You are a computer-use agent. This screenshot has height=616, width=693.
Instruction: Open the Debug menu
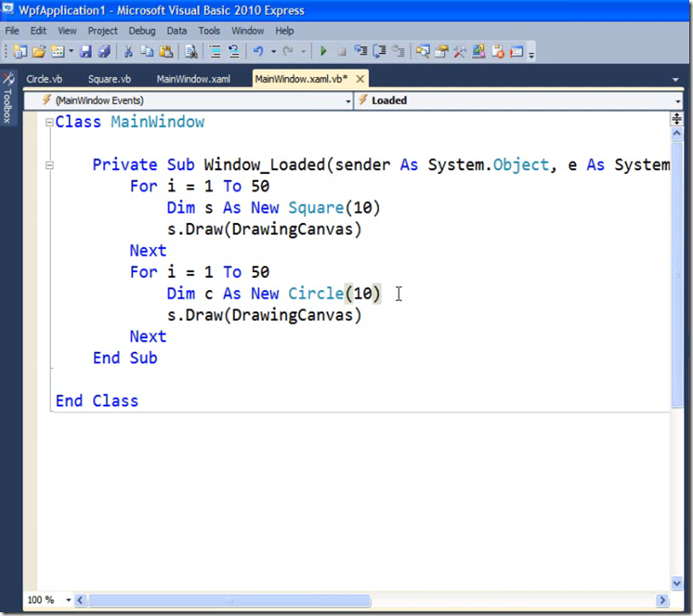142,31
